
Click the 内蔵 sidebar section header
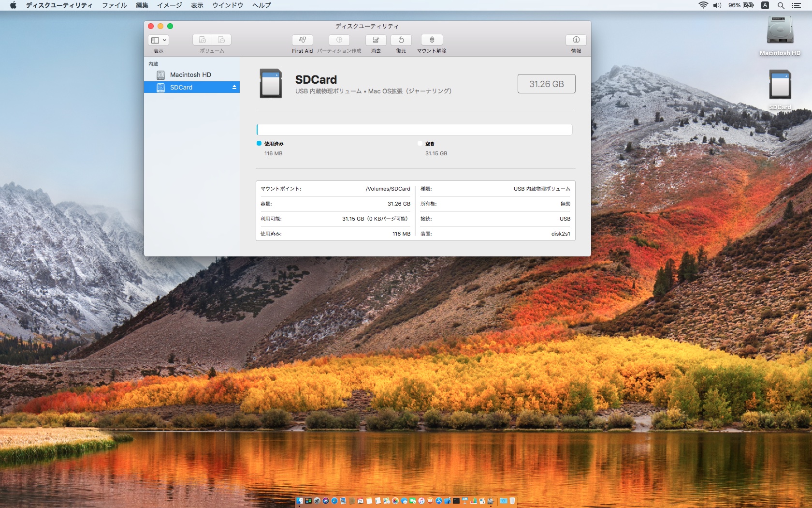[x=153, y=64]
